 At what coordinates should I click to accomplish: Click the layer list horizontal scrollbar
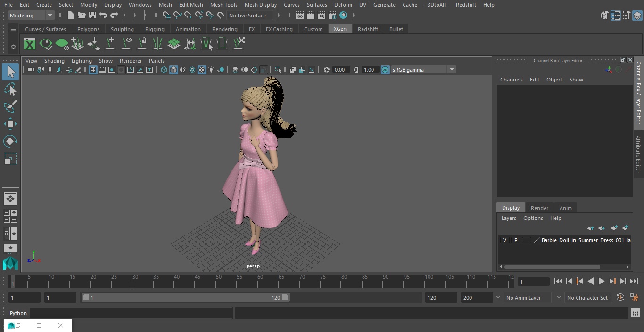tap(552, 267)
